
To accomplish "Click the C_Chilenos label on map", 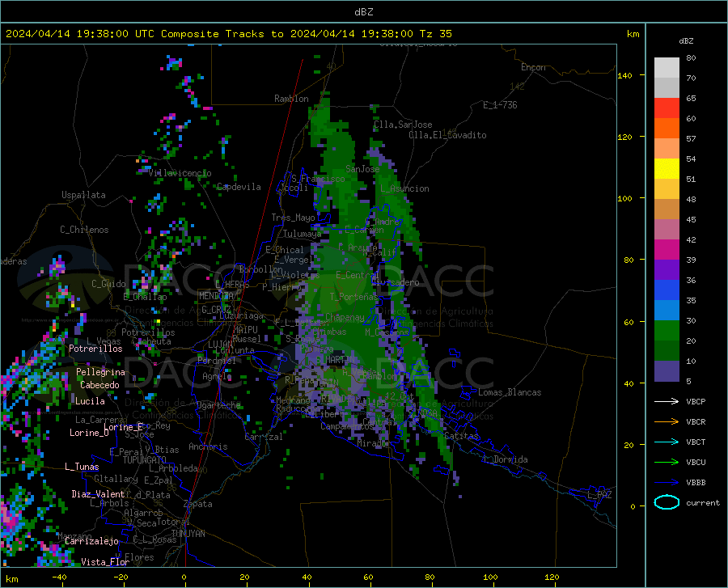I will [84, 230].
